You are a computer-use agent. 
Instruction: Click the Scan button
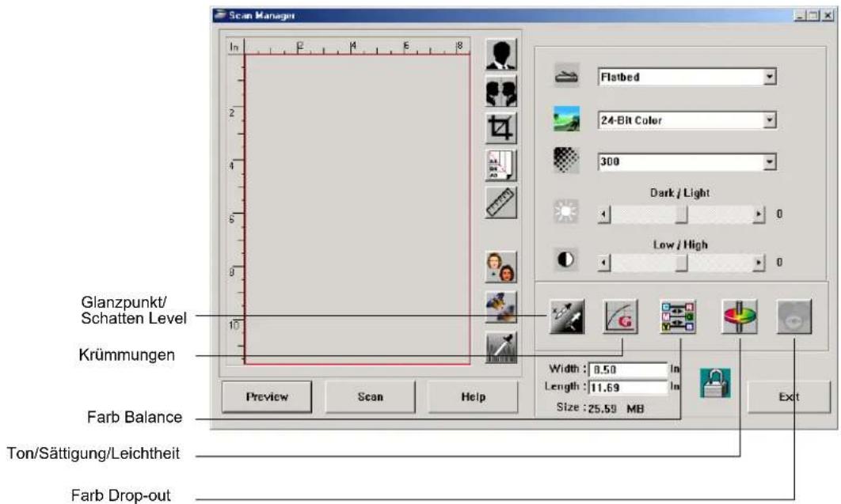coord(370,397)
